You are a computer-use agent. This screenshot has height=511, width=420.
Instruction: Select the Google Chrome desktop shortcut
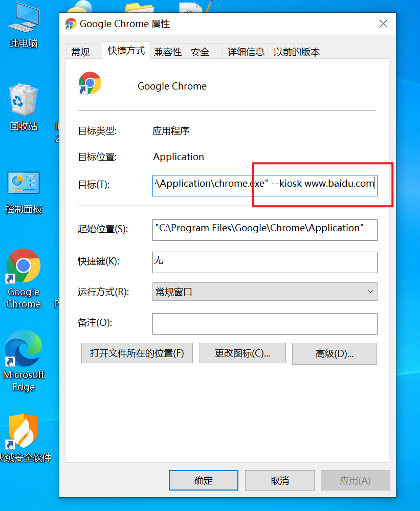tap(24, 279)
